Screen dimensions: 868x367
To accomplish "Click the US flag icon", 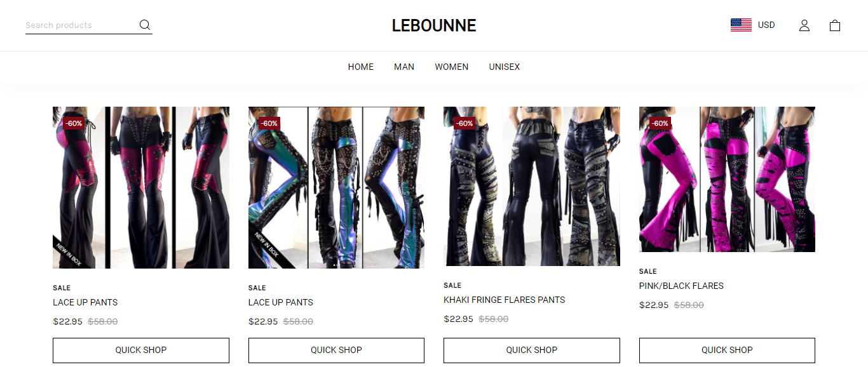I will click(741, 25).
